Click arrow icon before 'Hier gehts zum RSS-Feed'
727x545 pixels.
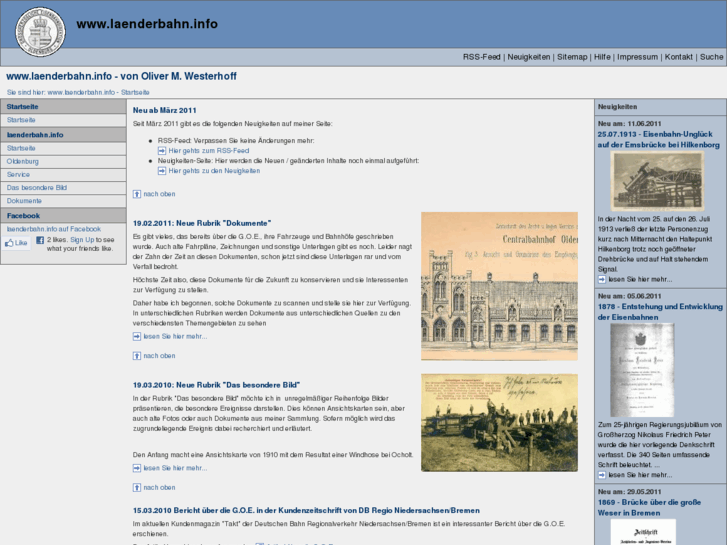162,151
